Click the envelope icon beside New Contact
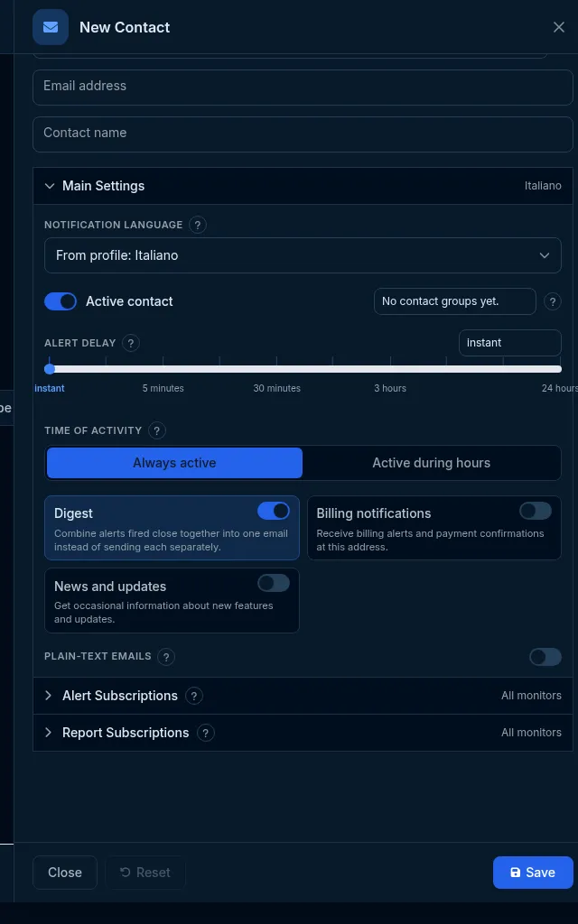The height and width of the screenshot is (924, 578). [x=51, y=27]
